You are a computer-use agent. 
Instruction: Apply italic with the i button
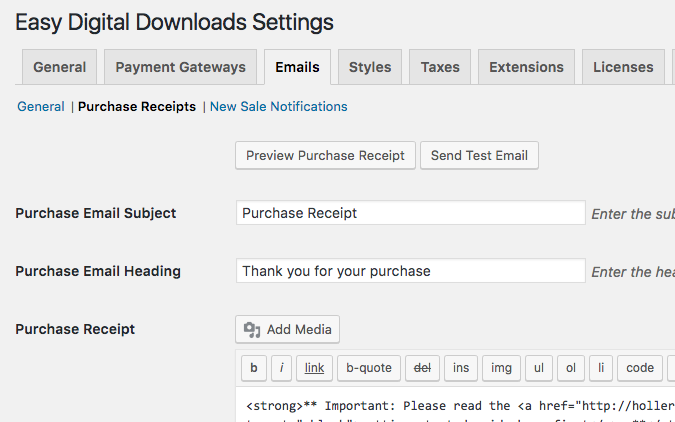[282, 368]
